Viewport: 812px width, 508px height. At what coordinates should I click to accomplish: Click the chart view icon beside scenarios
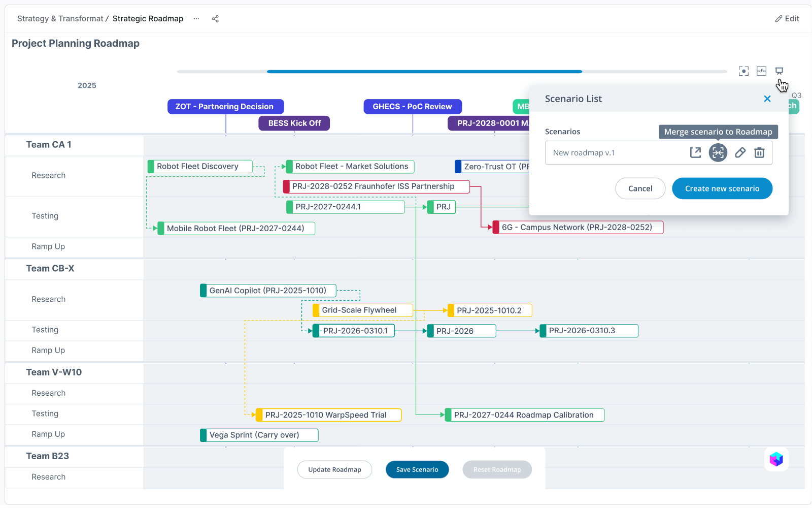click(x=761, y=71)
